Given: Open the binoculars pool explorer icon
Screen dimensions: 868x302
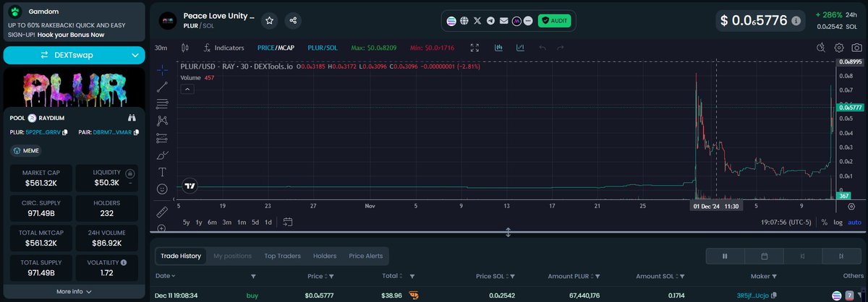Looking at the screenshot, I should [132, 117].
